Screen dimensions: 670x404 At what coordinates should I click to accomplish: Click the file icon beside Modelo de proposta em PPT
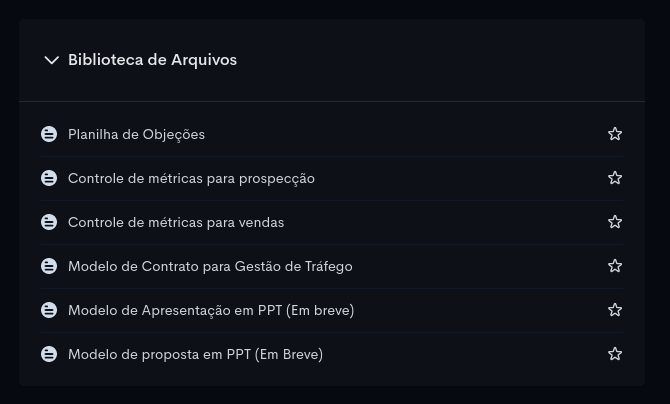49,354
